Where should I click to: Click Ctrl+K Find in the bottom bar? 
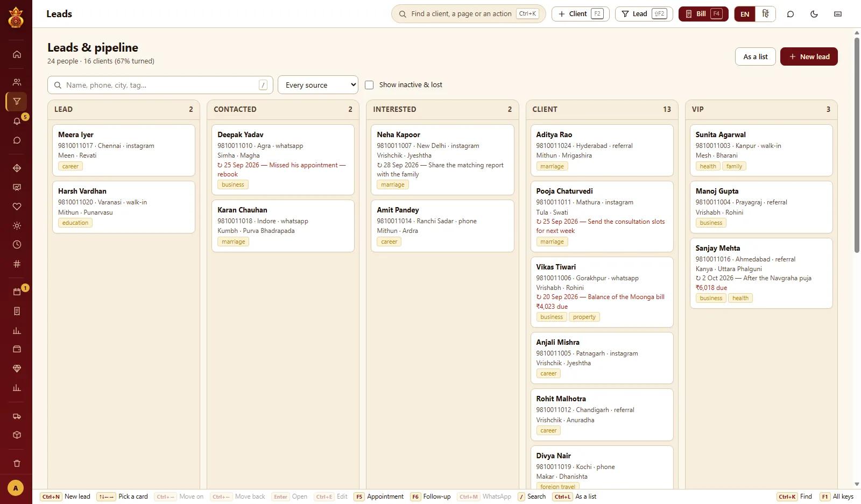pyautogui.click(x=795, y=496)
